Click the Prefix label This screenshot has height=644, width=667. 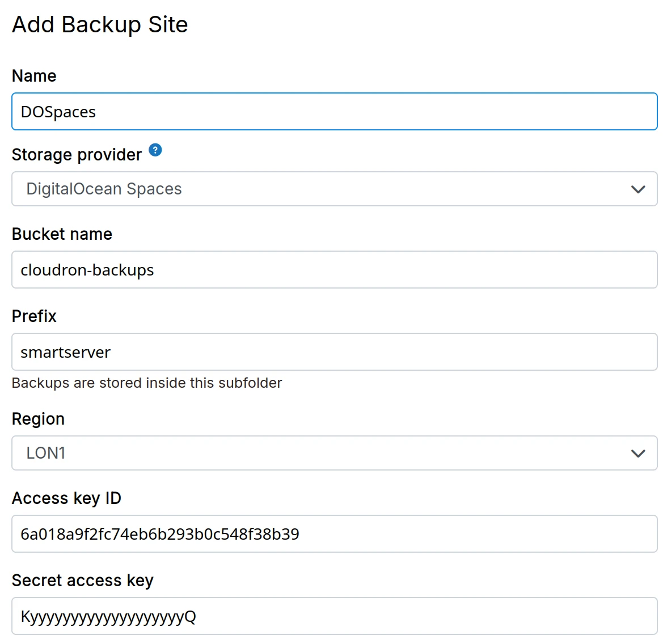point(34,316)
